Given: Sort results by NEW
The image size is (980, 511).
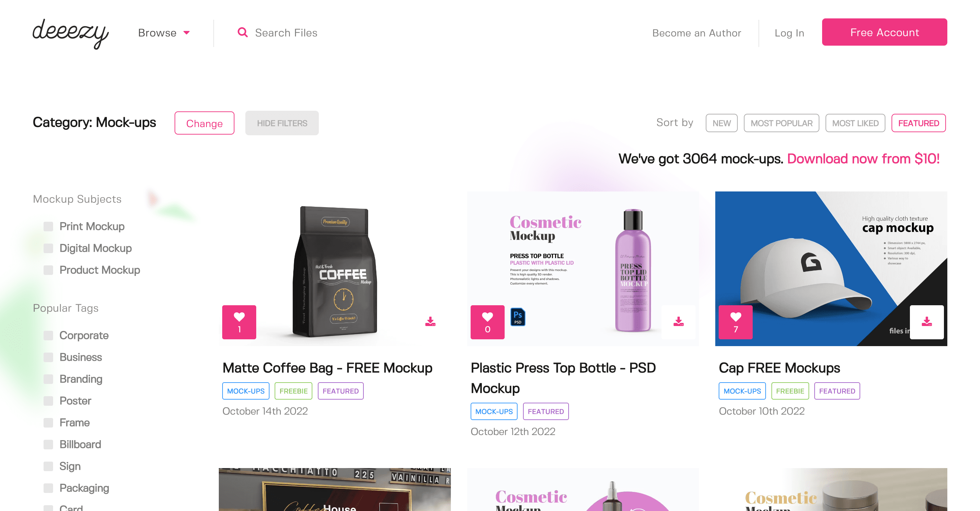Looking at the screenshot, I should click(721, 123).
